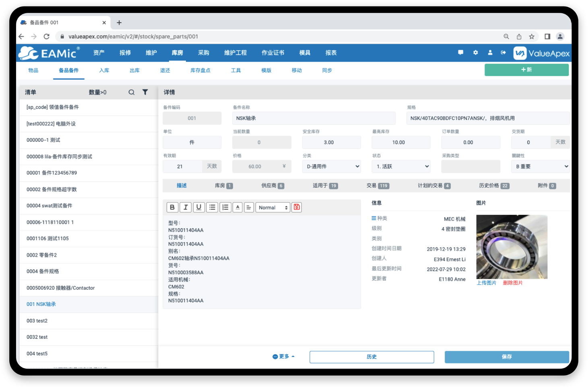Toggle underline formatting in the editor
Viewport: 588px width, 388px height.
[x=199, y=207]
